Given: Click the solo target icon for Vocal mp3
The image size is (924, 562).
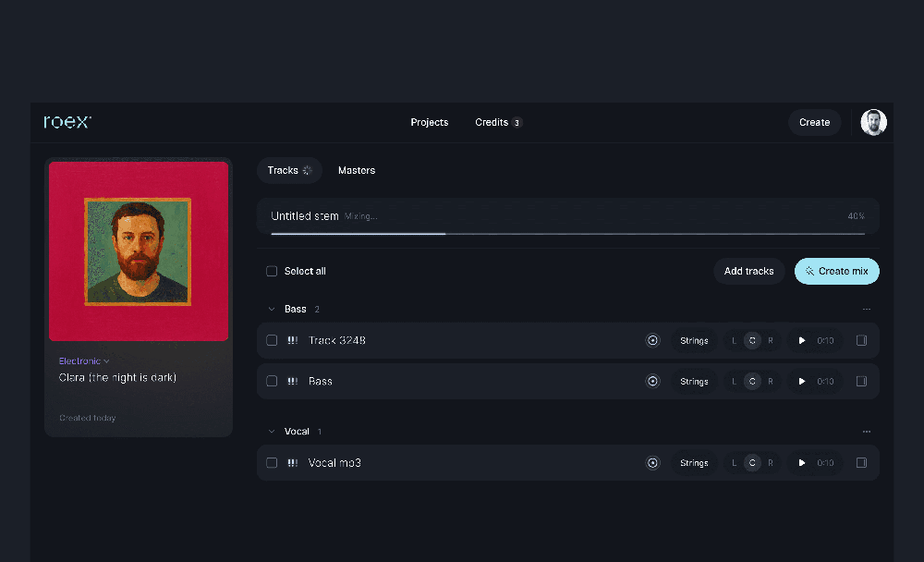Looking at the screenshot, I should coord(652,463).
